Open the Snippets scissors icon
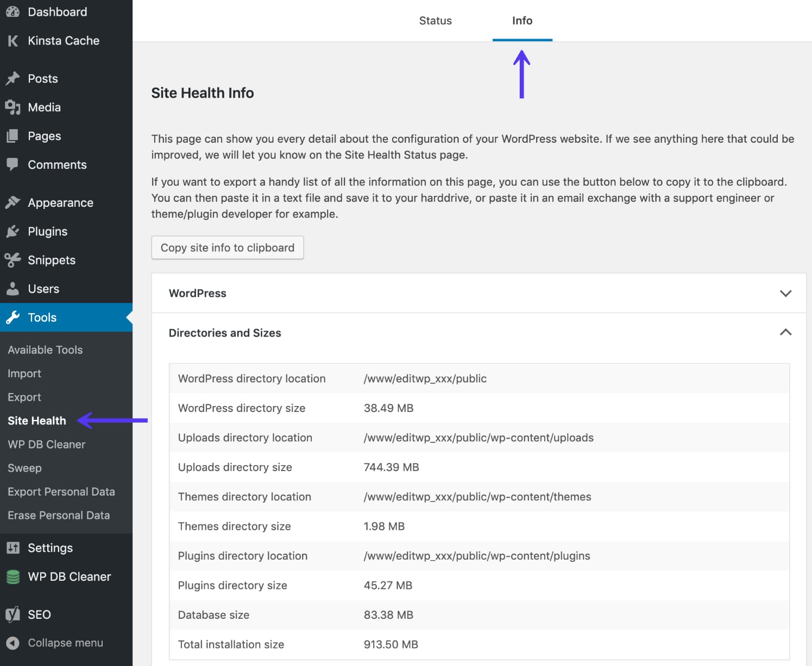Viewport: 812px width, 666px height. coord(12,260)
